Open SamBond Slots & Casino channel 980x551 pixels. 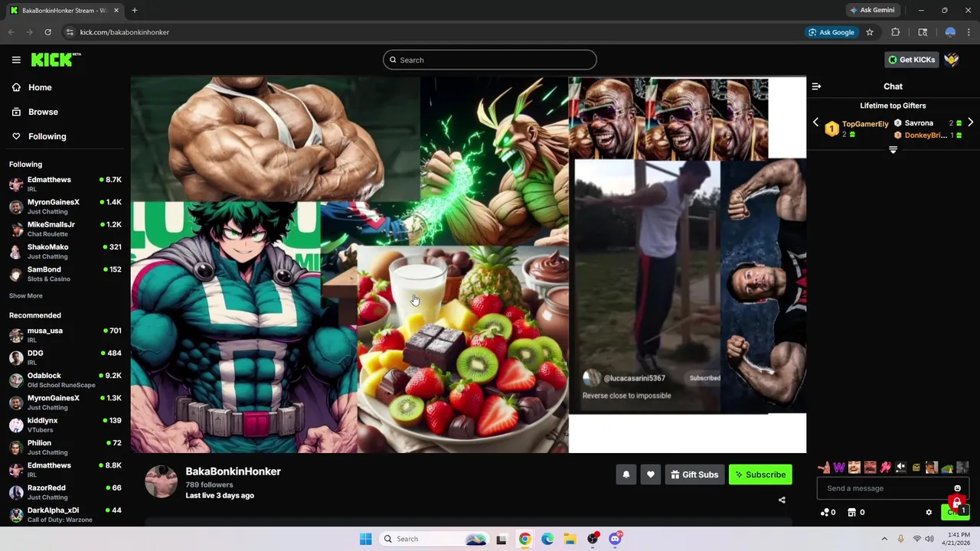[x=65, y=274]
